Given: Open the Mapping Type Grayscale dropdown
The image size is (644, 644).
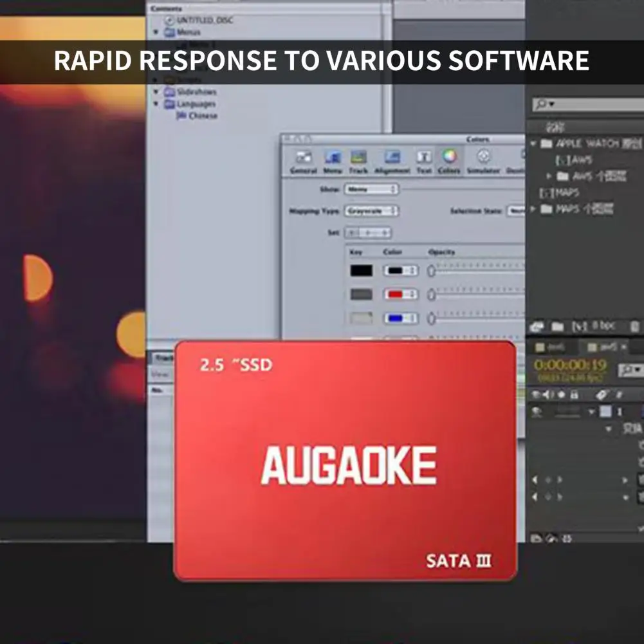Looking at the screenshot, I should tap(372, 211).
